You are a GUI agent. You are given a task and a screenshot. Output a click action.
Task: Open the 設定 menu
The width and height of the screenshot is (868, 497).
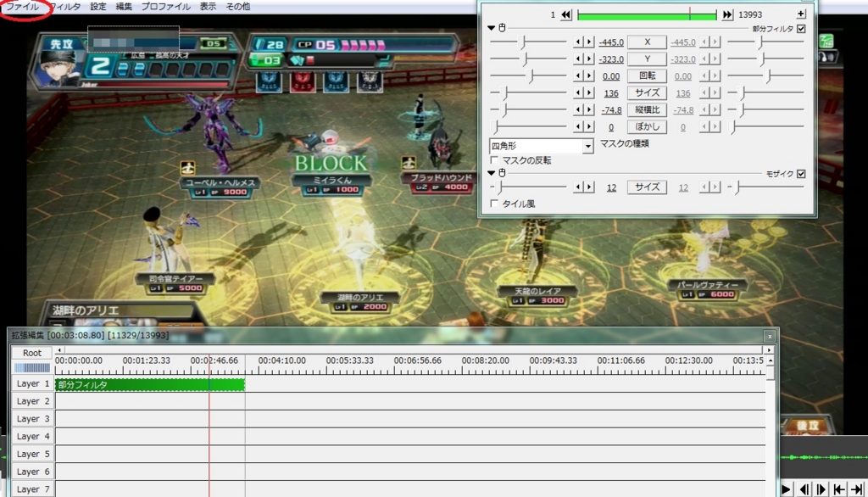(x=98, y=7)
